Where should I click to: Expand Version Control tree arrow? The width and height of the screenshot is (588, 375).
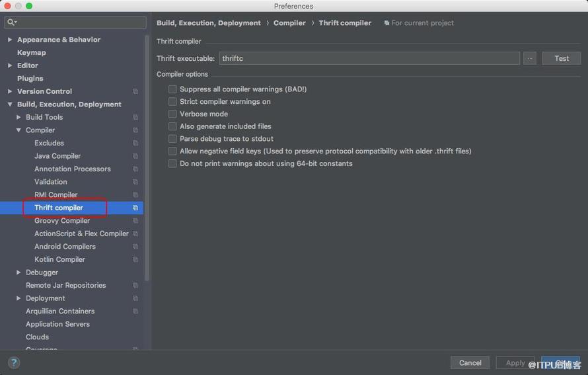tap(10, 91)
